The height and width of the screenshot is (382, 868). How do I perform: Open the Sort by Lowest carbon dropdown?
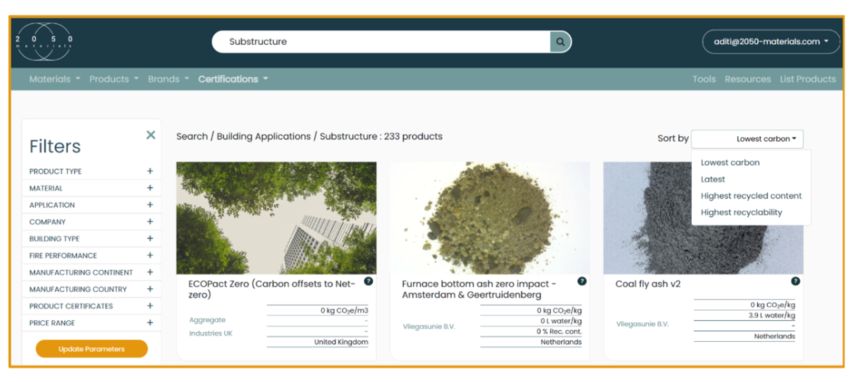[747, 139]
